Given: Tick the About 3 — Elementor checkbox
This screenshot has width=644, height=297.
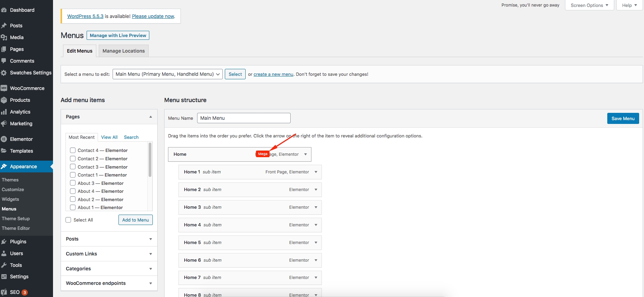Looking at the screenshot, I should 73,183.
